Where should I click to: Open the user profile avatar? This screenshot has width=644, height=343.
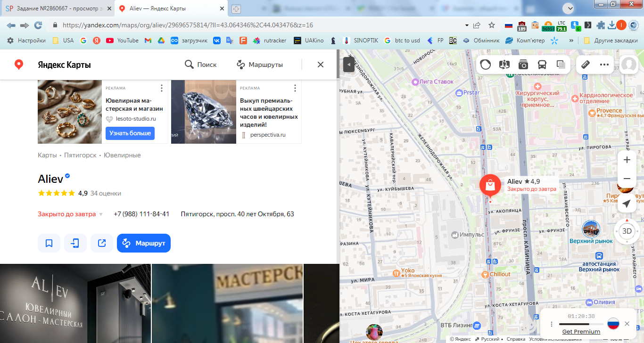click(629, 65)
